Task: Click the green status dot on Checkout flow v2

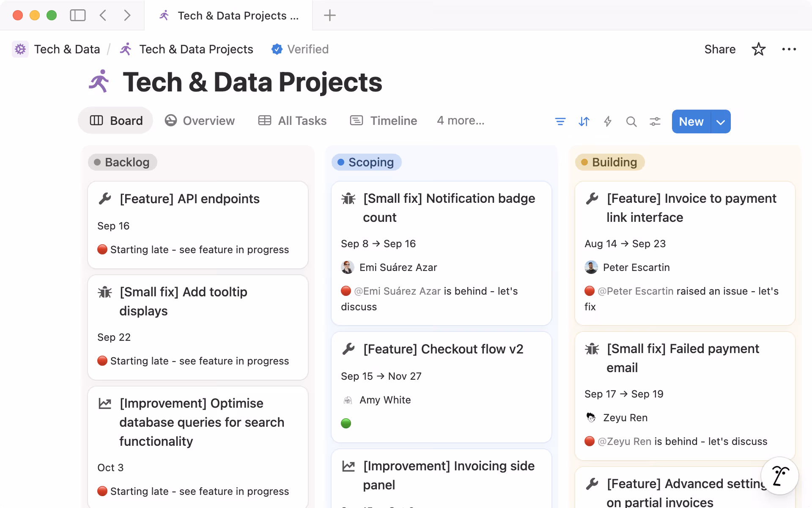Action: click(x=347, y=423)
